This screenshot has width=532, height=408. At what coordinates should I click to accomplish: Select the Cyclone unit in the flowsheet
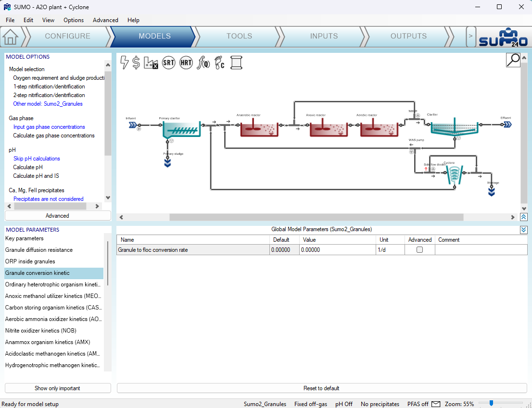[451, 174]
